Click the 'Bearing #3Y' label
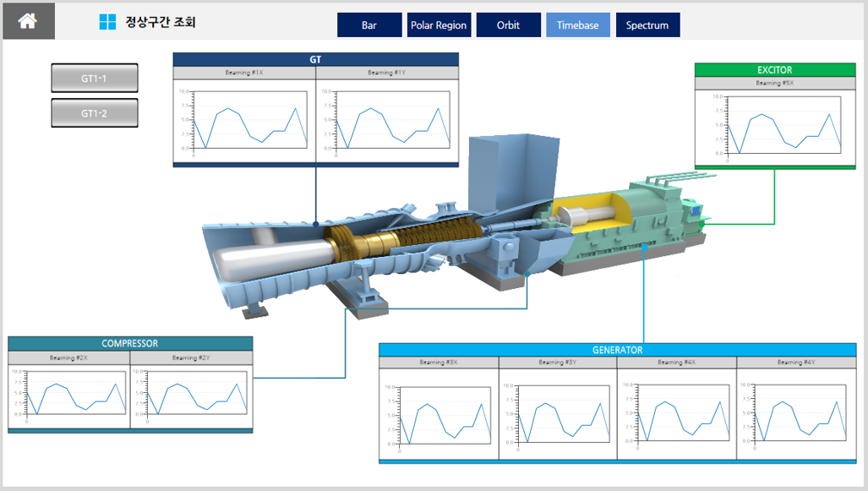The image size is (868, 491). tap(558, 362)
